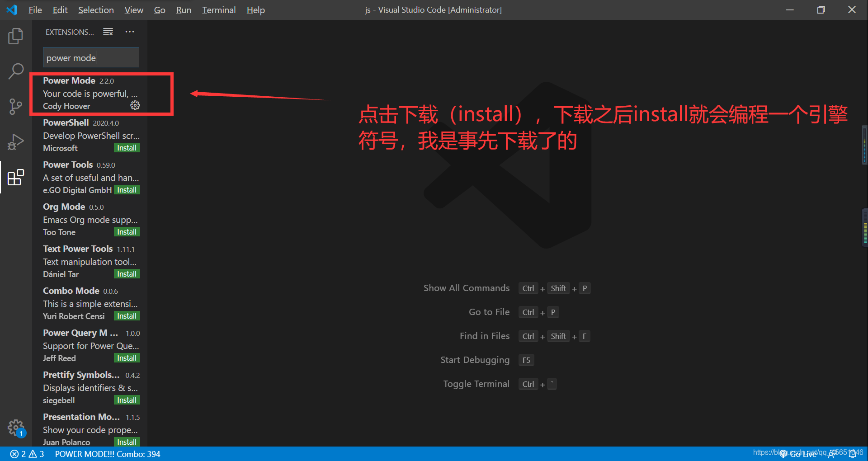Open the Search view

(16, 71)
